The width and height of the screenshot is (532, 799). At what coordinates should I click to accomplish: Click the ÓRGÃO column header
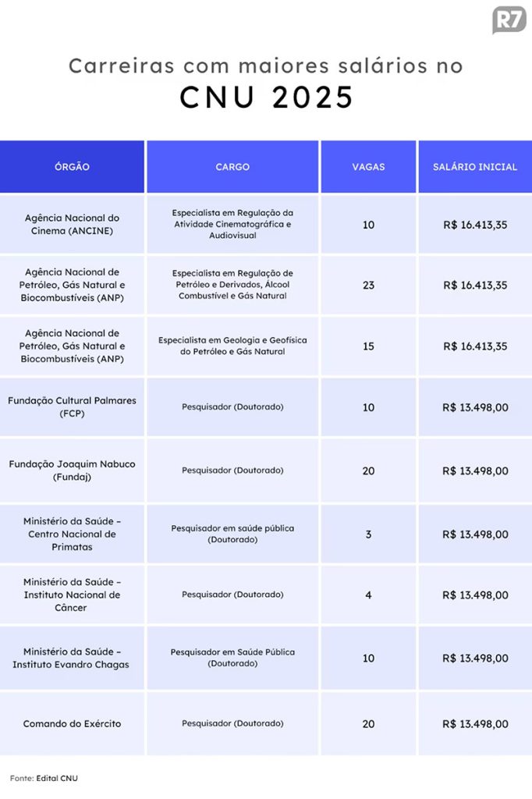pyautogui.click(x=72, y=167)
